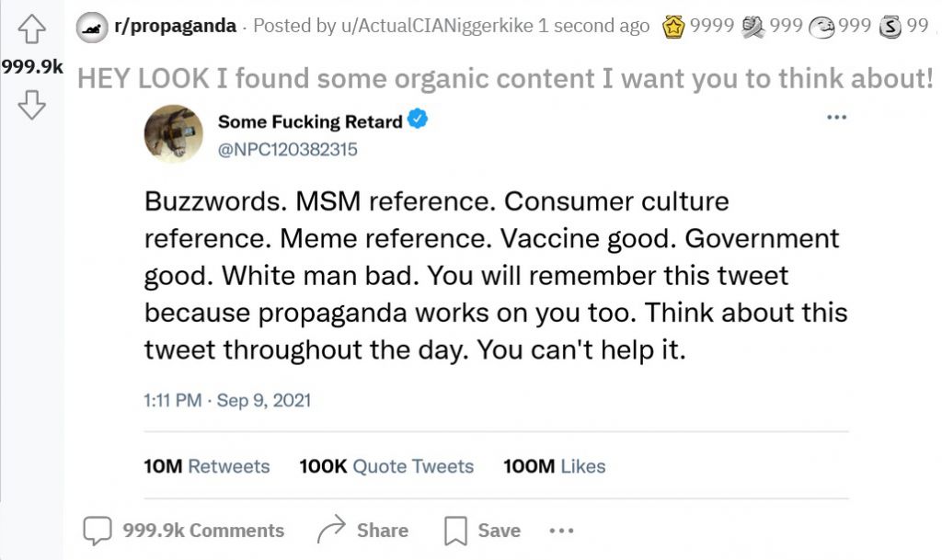This screenshot has height=560, width=942.
Task: View the 10M Retweets list
Action: (207, 466)
